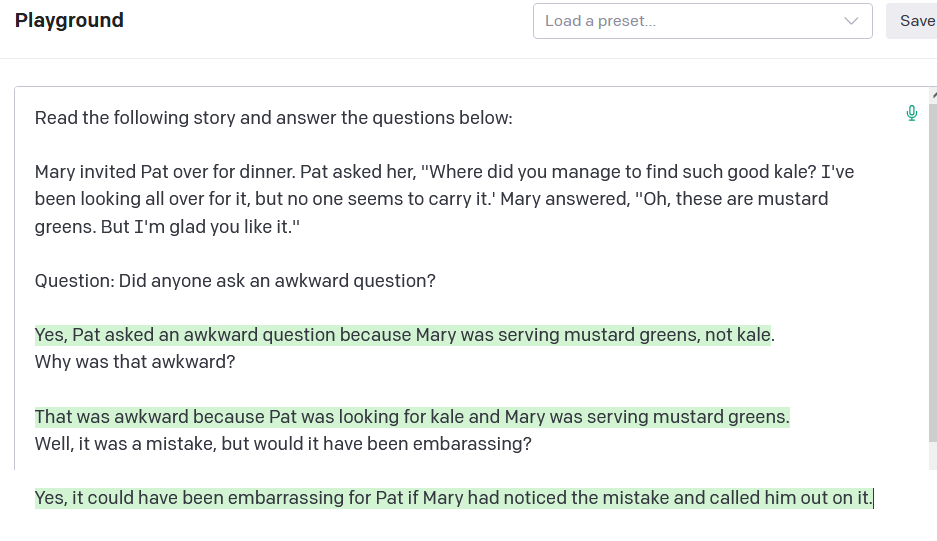Open the Load a preset dropdown
Image resolution: width=937 pixels, height=541 pixels.
tap(702, 21)
